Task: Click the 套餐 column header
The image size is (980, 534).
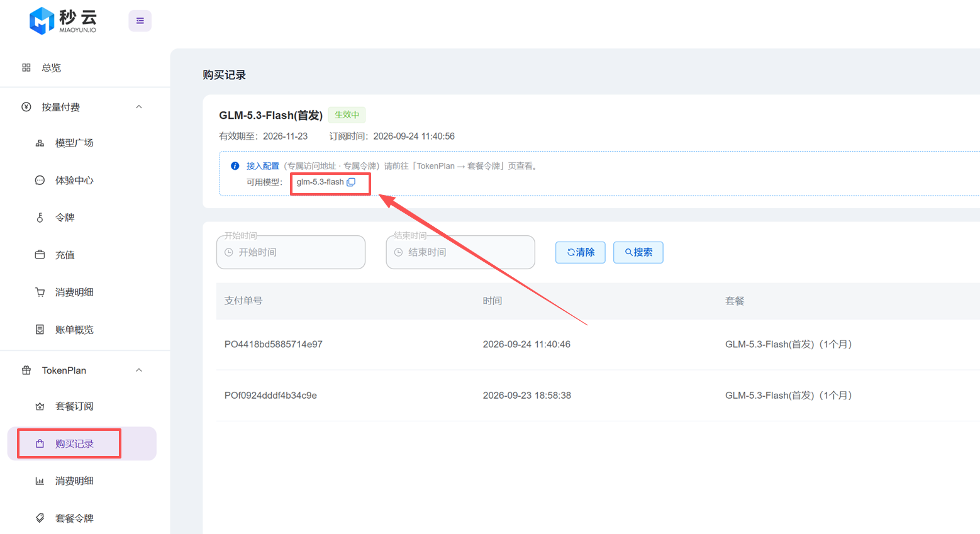Action: point(735,301)
